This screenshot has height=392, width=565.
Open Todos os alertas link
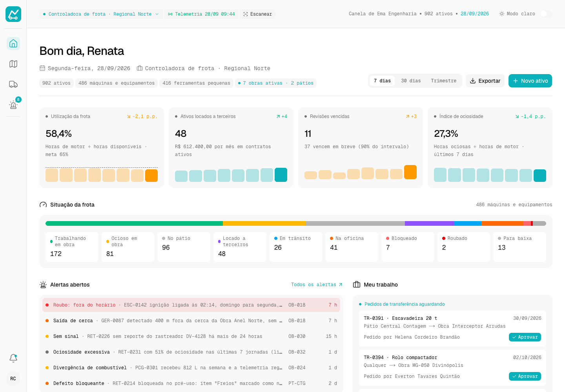[x=317, y=285]
